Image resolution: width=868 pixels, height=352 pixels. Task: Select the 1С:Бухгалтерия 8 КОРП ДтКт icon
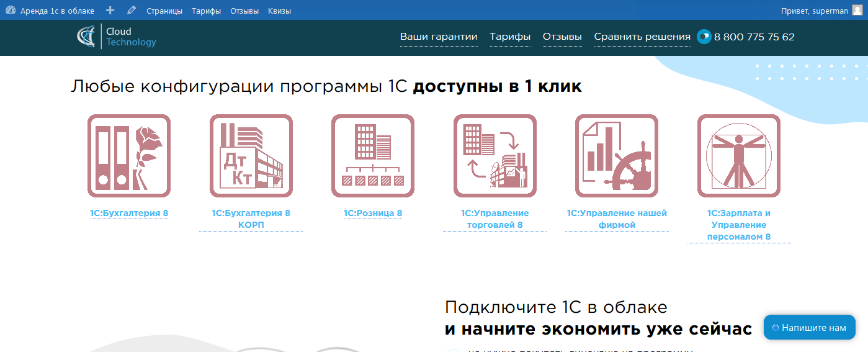(x=251, y=156)
